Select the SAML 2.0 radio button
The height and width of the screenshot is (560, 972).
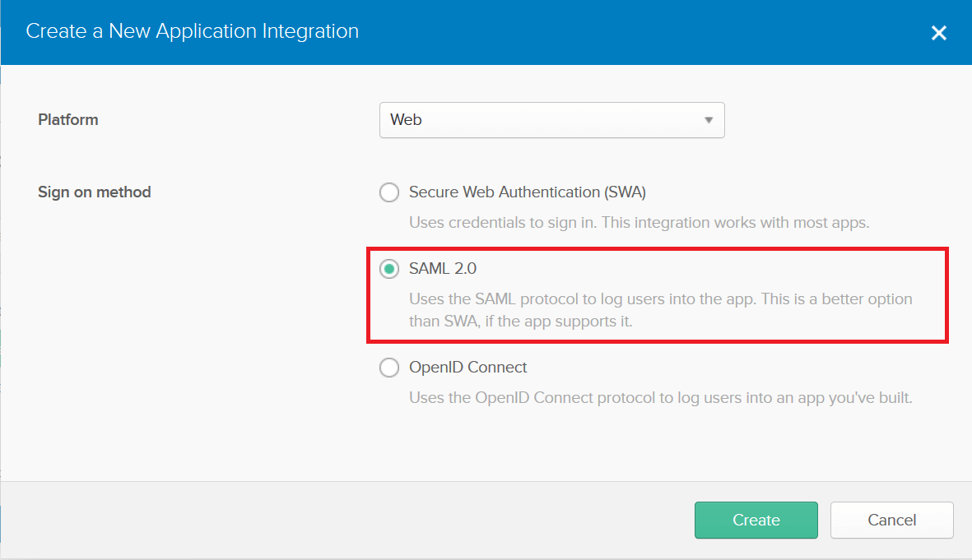click(x=388, y=269)
